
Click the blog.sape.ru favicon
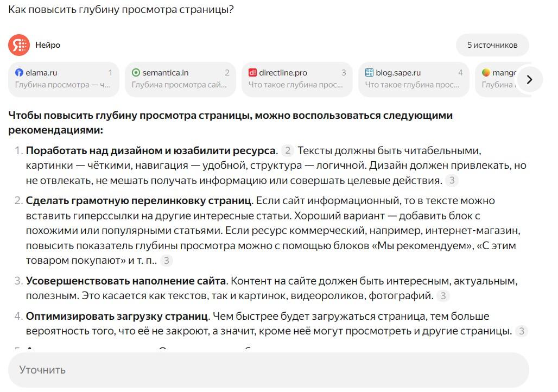coord(369,72)
